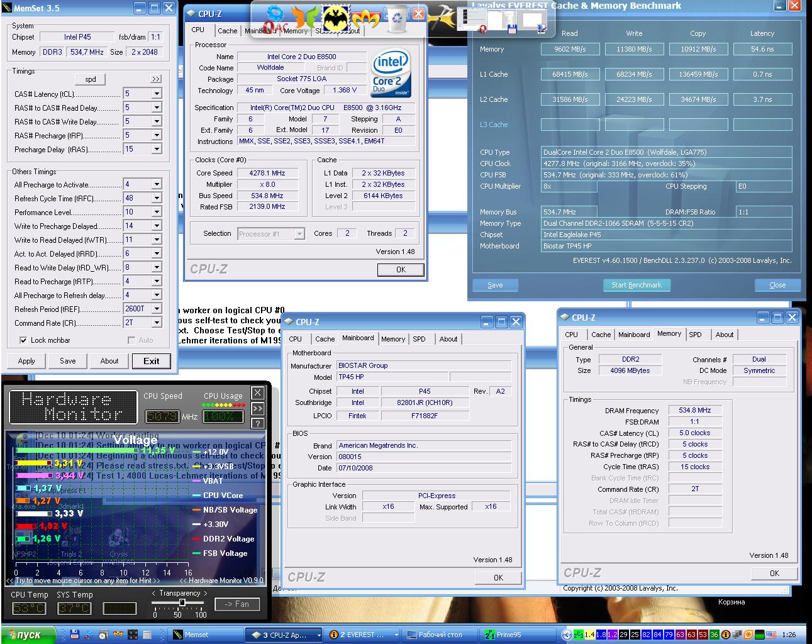
Task: Click the Fan view button
Action: pyautogui.click(x=236, y=604)
